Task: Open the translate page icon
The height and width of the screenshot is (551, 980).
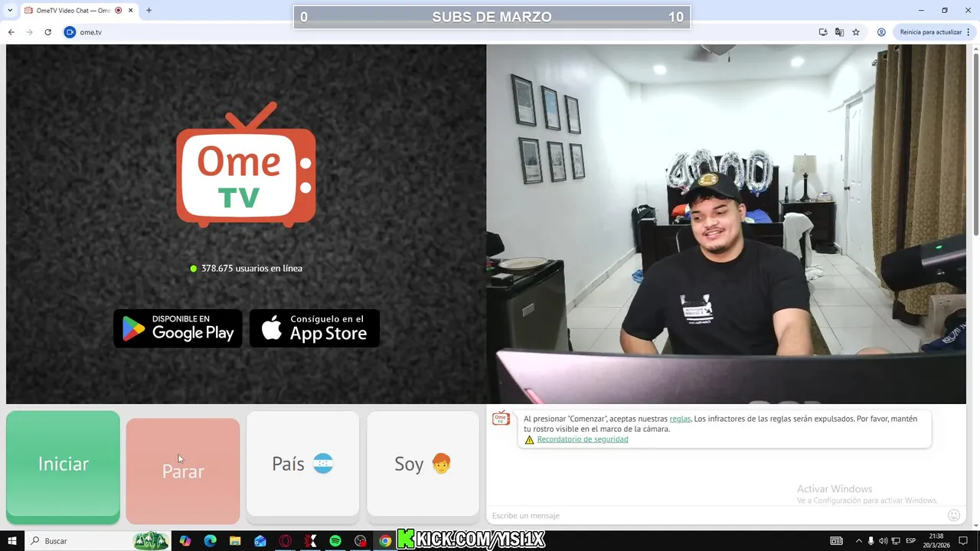Action: pyautogui.click(x=839, y=32)
